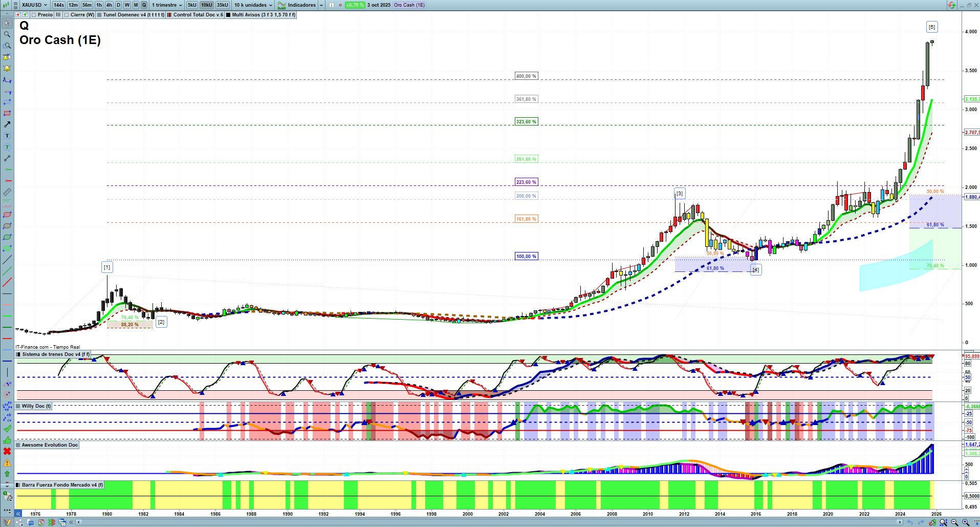Select the magnifier zoom tool
980x527 pixels.
pyautogui.click(x=7, y=34)
